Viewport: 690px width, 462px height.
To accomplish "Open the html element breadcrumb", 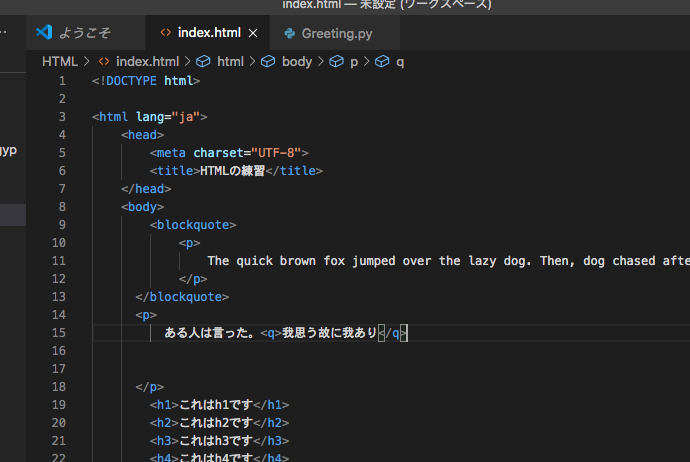I will pyautogui.click(x=230, y=62).
